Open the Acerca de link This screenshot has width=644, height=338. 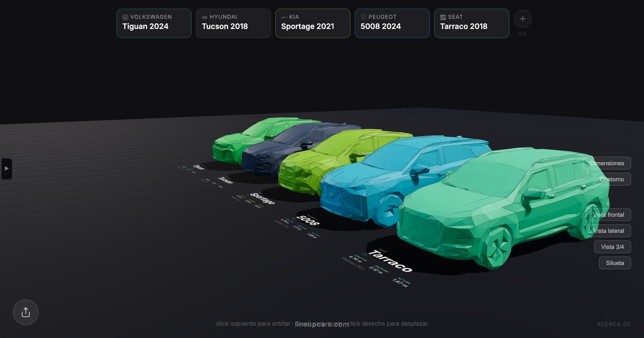click(x=614, y=325)
